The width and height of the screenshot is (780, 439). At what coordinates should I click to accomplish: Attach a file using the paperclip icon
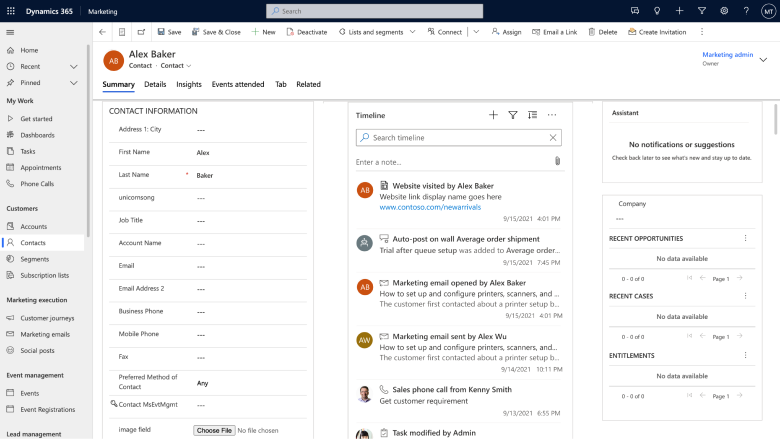pyautogui.click(x=557, y=161)
